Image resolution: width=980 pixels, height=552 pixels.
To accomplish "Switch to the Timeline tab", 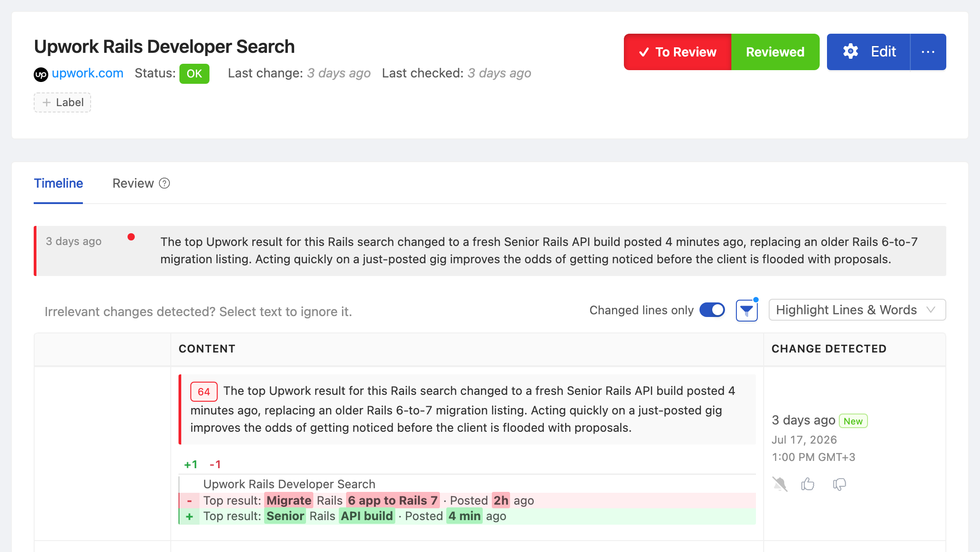I will tap(58, 183).
